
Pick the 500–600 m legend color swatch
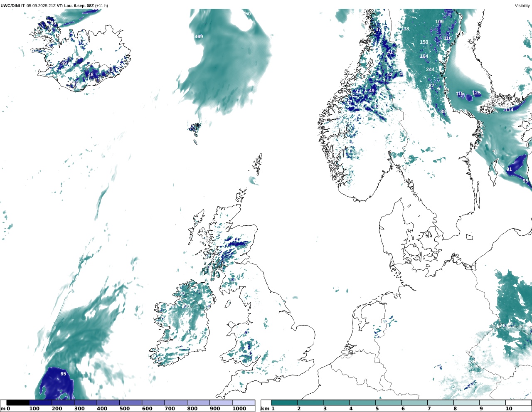click(x=131, y=402)
